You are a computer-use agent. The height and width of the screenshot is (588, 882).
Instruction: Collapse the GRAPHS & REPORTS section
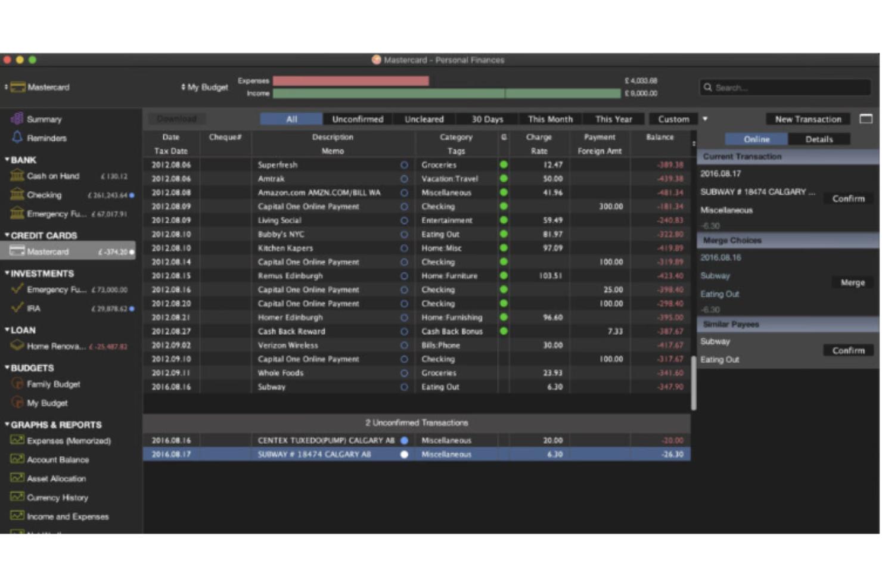click(7, 425)
